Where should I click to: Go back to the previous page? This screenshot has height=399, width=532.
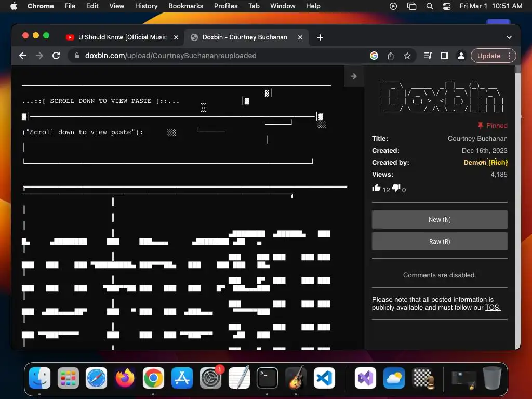(23, 56)
